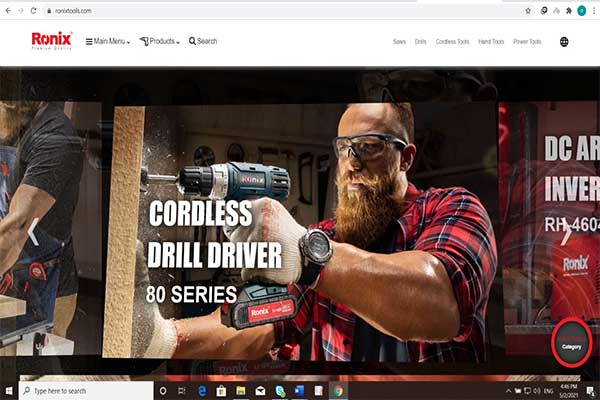The height and width of the screenshot is (400, 600).
Task: Open the Cordless Tools link
Action: tap(452, 41)
